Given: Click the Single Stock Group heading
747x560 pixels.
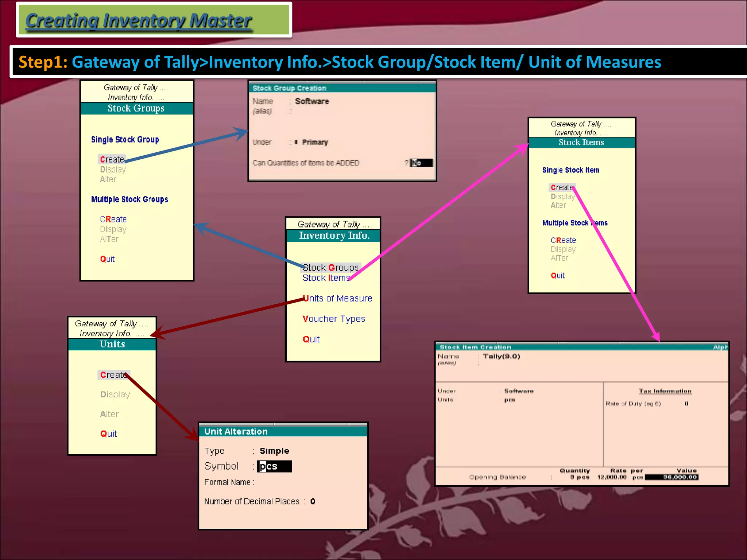Looking at the screenshot, I should coord(125,140).
